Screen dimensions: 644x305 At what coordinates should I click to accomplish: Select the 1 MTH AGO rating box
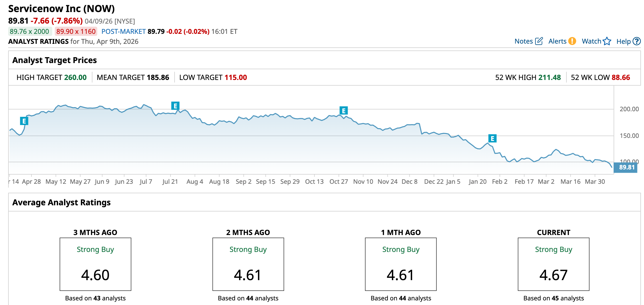click(401, 264)
